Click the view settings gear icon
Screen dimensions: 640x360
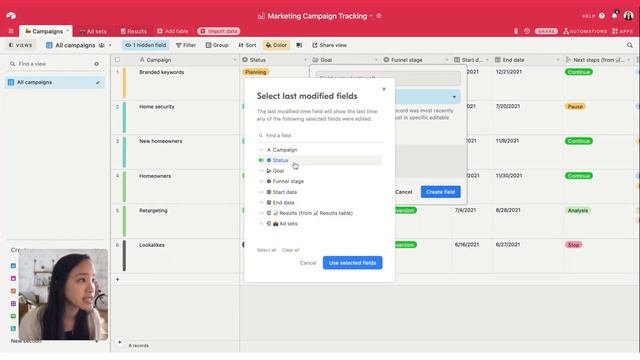pos(97,64)
